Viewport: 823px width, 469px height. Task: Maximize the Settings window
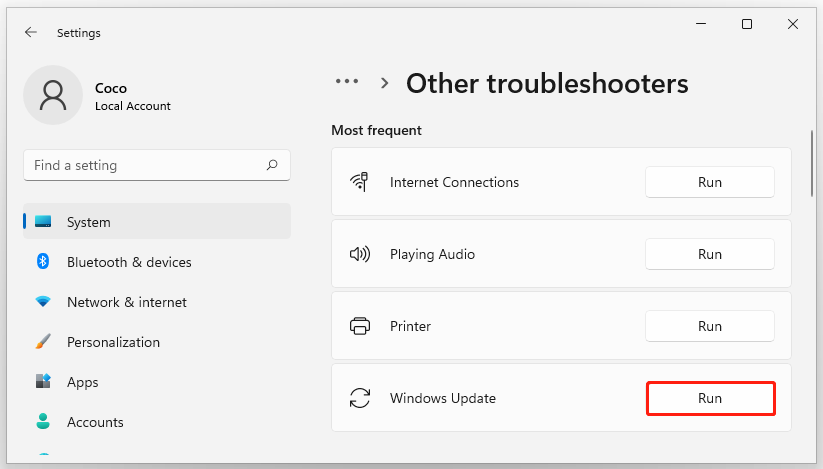746,24
